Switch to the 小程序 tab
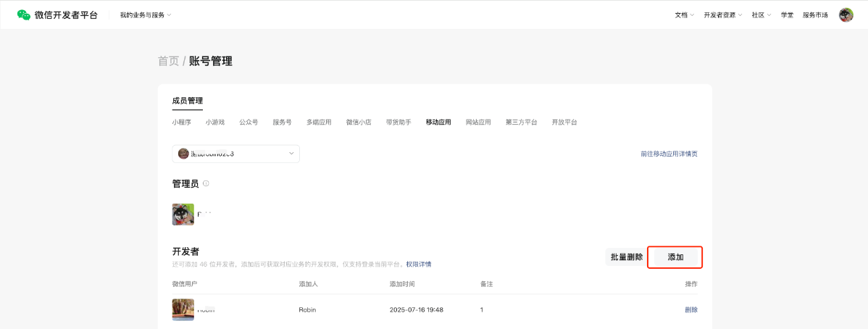 point(182,122)
